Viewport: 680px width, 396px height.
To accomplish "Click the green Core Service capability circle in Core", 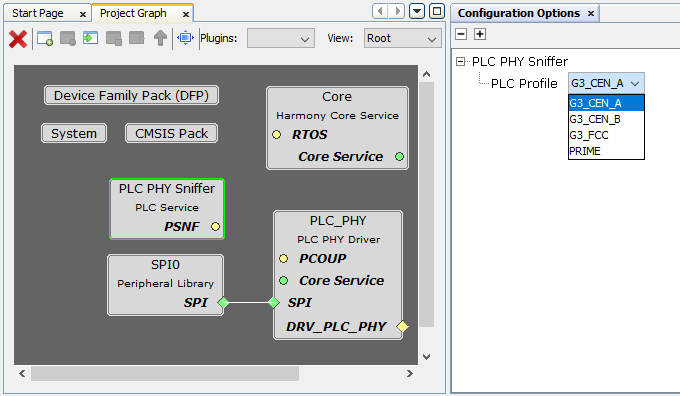I will click(x=399, y=157).
